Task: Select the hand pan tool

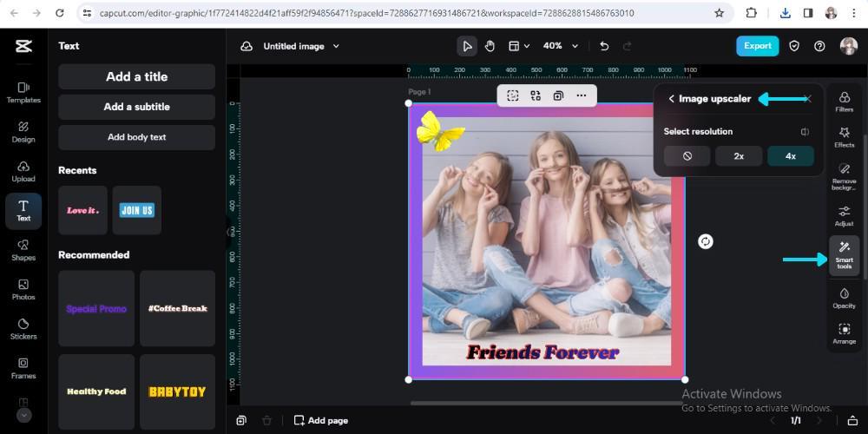Action: tap(490, 47)
